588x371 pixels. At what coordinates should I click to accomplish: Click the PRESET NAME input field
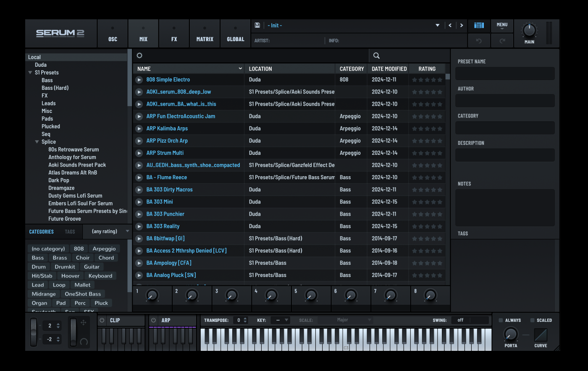click(x=505, y=73)
